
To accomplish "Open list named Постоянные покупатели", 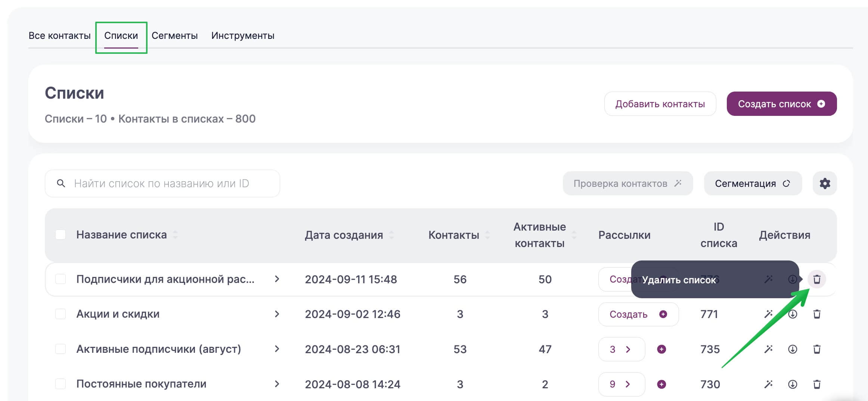I will coord(141,384).
